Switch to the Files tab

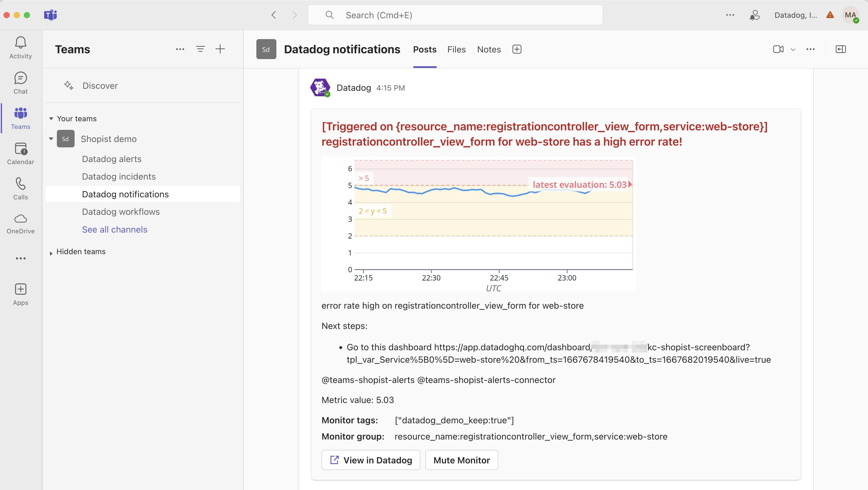pyautogui.click(x=456, y=49)
